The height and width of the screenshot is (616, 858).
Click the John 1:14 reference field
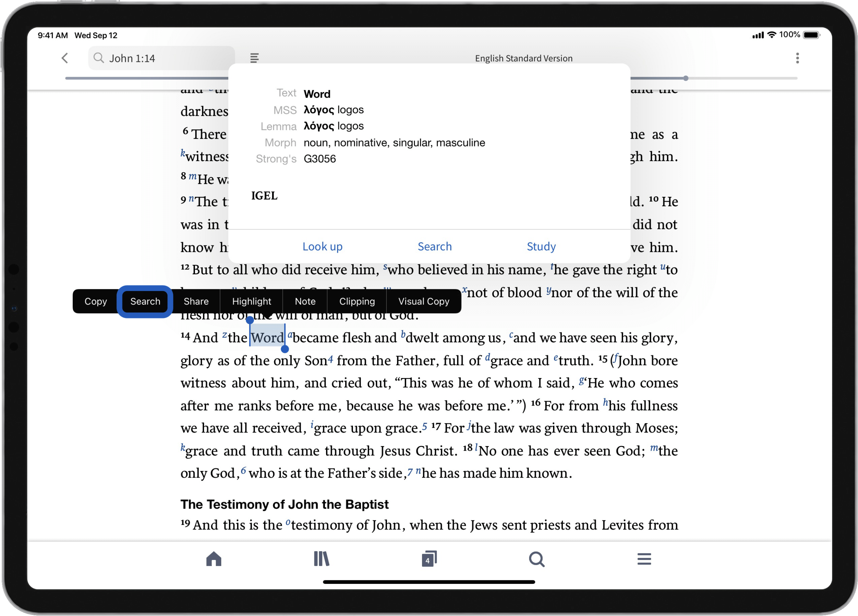(x=162, y=58)
